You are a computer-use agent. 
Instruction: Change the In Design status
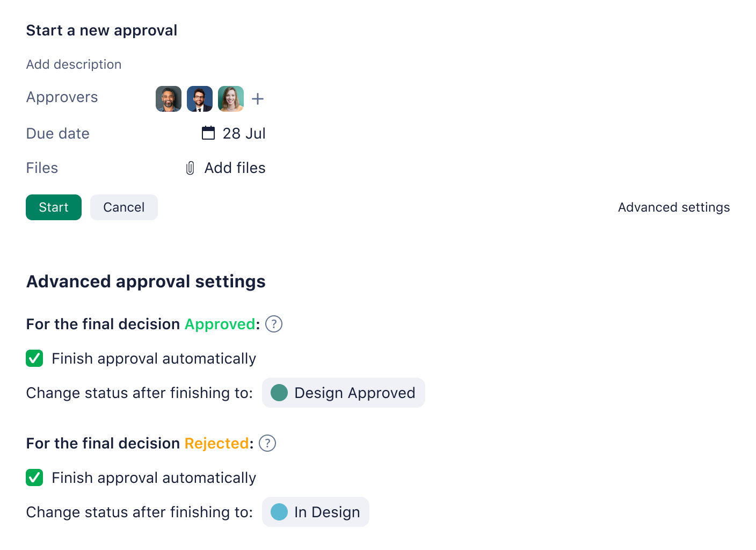pos(315,512)
